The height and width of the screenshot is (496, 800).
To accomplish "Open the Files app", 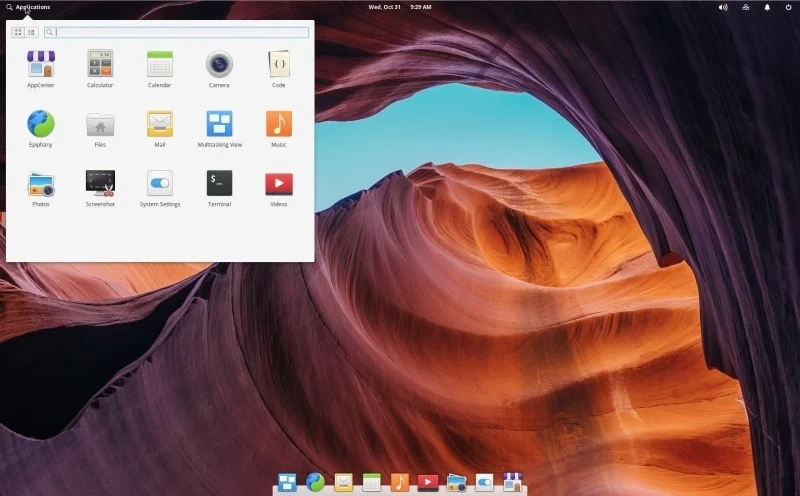I will 100,124.
